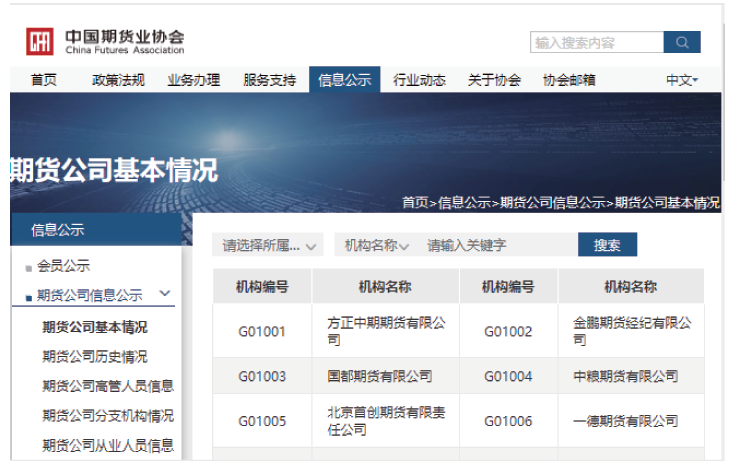Open the 中文 language dropdown

682,80
